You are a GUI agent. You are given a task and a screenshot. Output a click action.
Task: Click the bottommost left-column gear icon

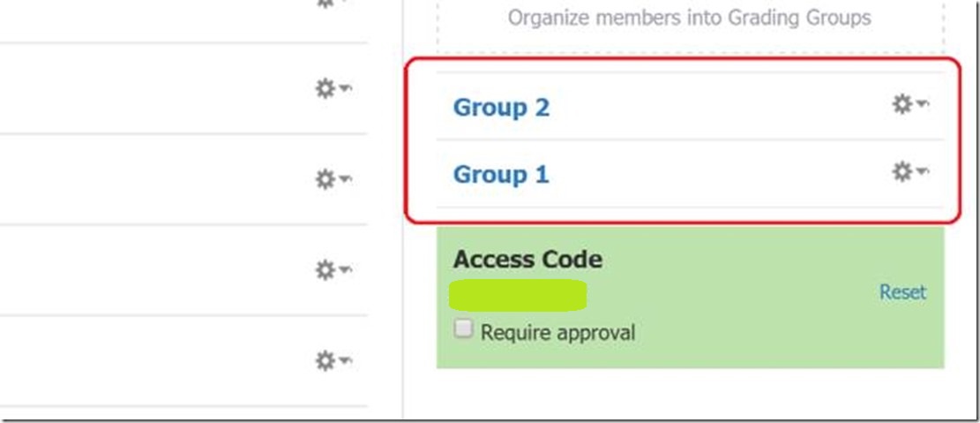click(x=326, y=360)
